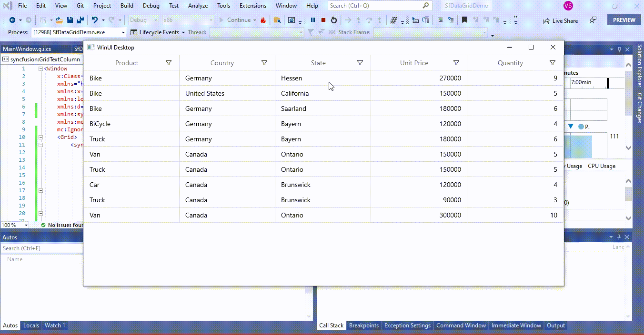Open the Process dropdown showing SfDataGridDemo.exe
This screenshot has height=335, width=644.
79,32
